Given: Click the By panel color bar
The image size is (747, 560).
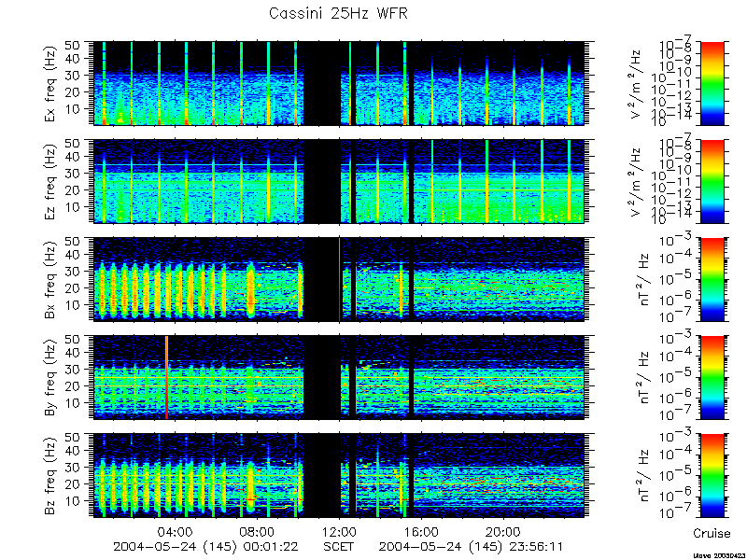Looking at the screenshot, I should click(712, 378).
